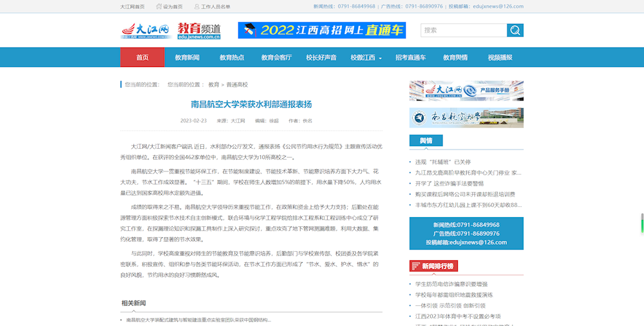644x326 pixels.
Task: Click the 舆情 section tab in sidebar
Action: (426, 140)
